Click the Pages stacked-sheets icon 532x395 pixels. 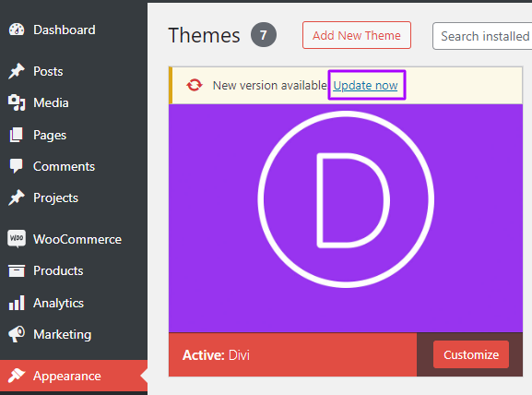17,135
